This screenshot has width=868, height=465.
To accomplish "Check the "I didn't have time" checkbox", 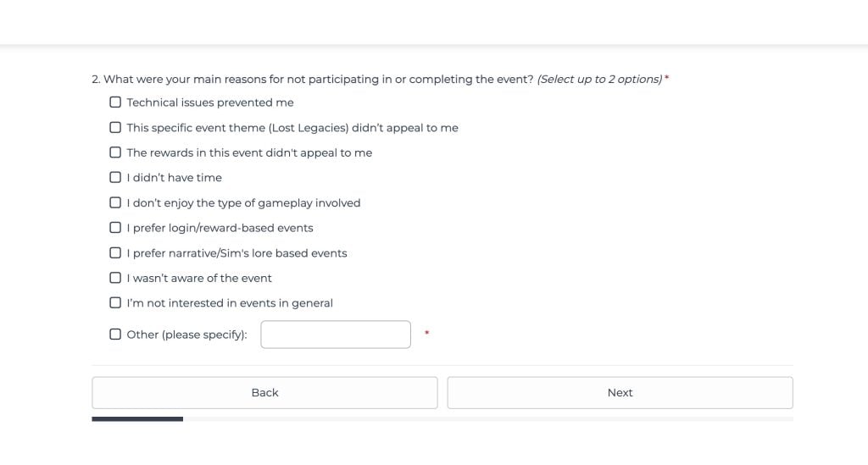I will (x=115, y=178).
